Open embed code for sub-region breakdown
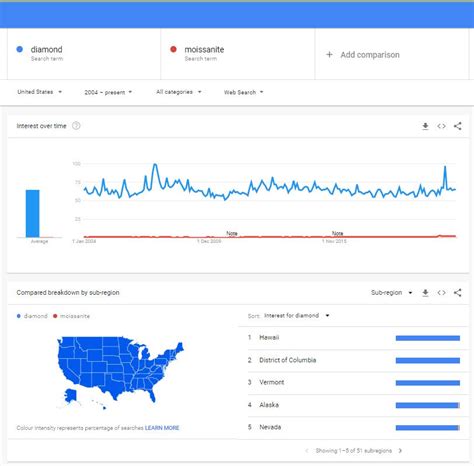Image resolution: width=474 pixels, height=466 pixels. click(x=441, y=293)
